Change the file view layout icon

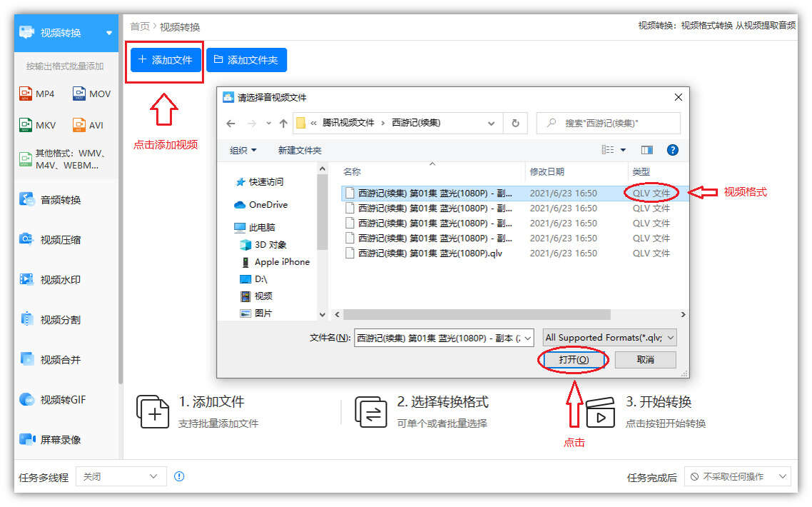click(x=607, y=150)
